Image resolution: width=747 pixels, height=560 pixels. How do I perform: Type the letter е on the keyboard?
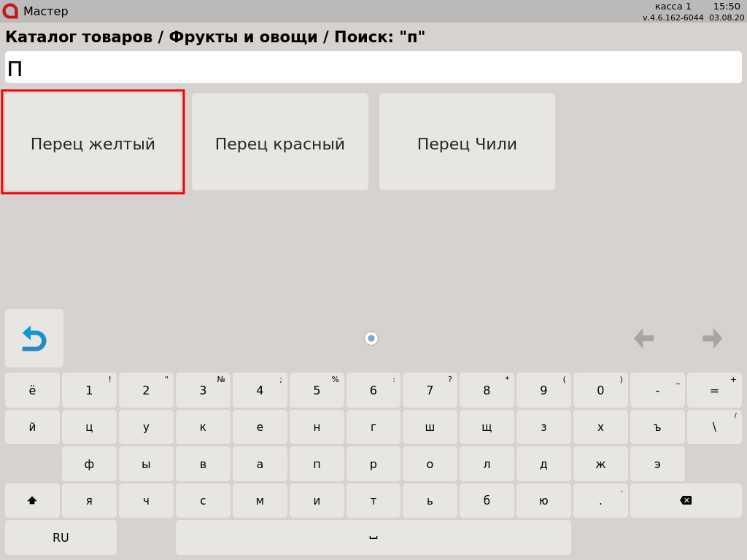[x=260, y=427]
